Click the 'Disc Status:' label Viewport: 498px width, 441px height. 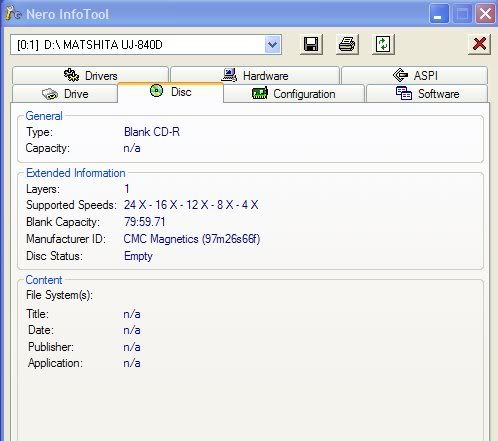54,256
